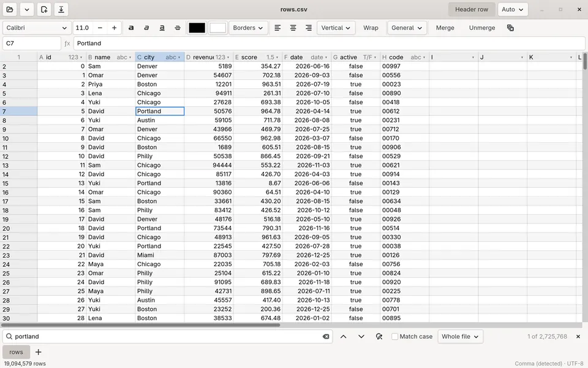The width and height of the screenshot is (588, 368).
Task: Open the revenue column filter arrow
Action: (228, 58)
